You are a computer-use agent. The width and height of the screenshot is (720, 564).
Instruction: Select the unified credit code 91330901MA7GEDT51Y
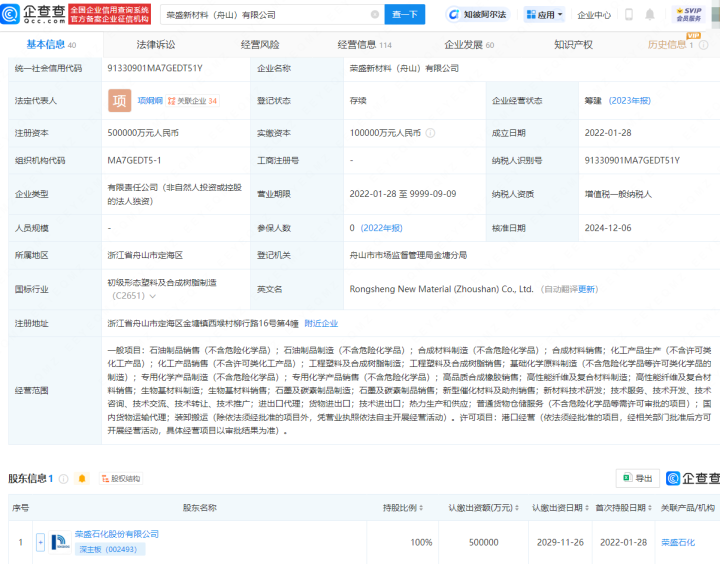point(155,68)
